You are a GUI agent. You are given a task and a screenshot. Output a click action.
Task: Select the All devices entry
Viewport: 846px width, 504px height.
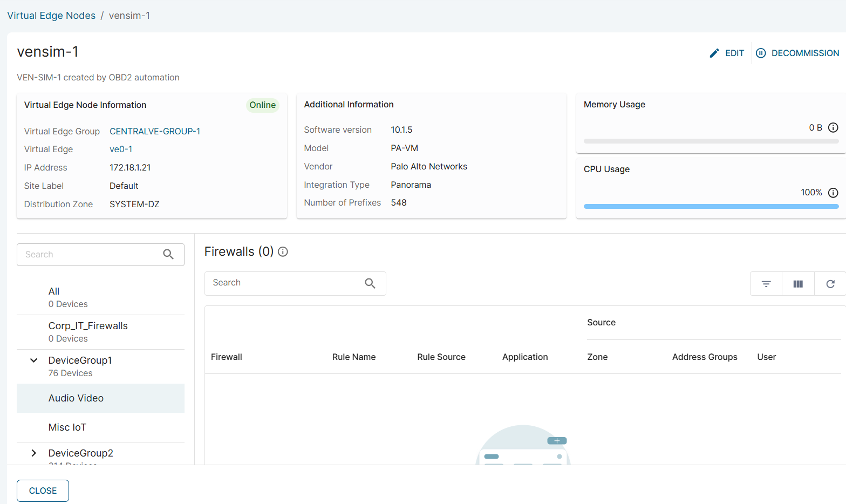click(x=54, y=291)
